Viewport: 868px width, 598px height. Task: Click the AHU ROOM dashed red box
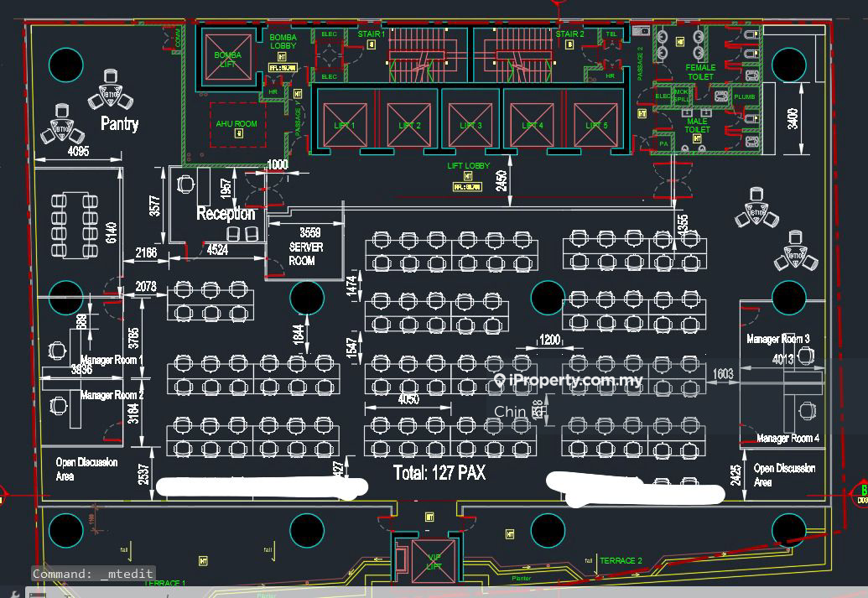237,124
